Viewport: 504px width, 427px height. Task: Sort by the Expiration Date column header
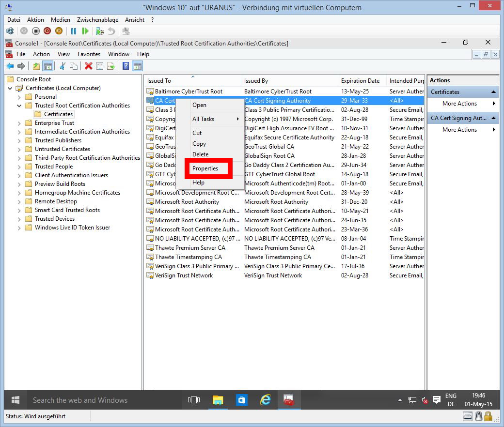tap(360, 81)
